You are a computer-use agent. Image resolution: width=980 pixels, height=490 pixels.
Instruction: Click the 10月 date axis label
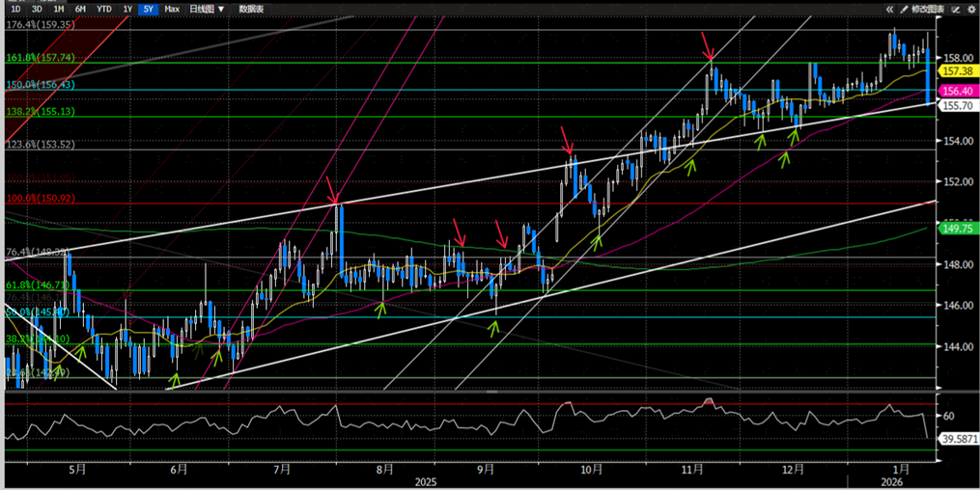pos(591,468)
